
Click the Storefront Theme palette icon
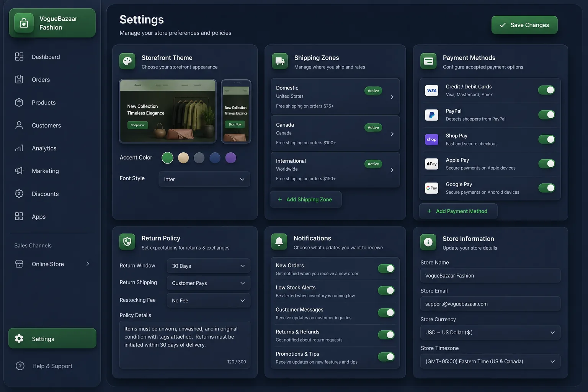[127, 61]
